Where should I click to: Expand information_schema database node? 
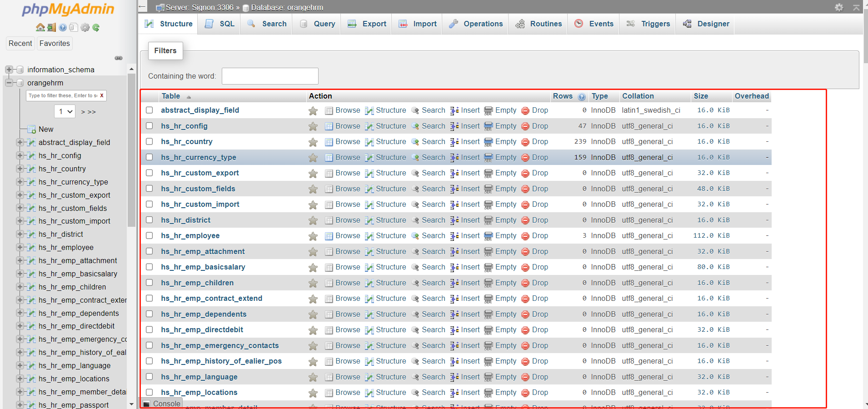pos(9,70)
